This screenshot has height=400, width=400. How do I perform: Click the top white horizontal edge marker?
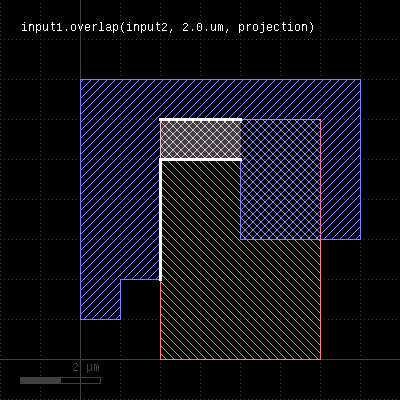coord(200,119)
